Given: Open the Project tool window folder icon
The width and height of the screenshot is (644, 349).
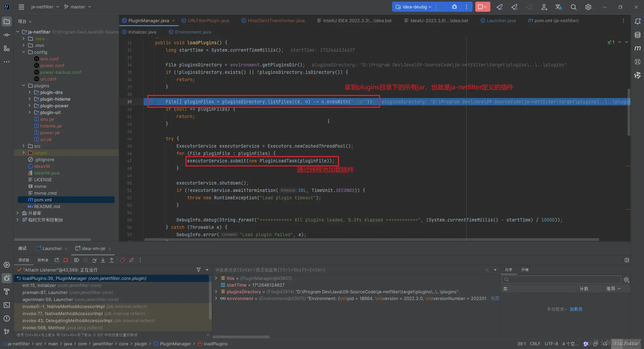Looking at the screenshot, I should click(7, 22).
